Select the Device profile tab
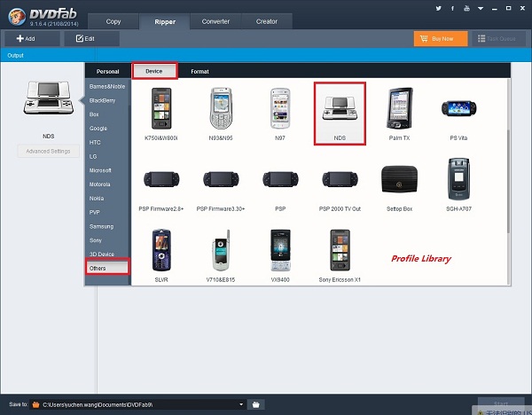This screenshot has width=532, height=415. pos(154,71)
